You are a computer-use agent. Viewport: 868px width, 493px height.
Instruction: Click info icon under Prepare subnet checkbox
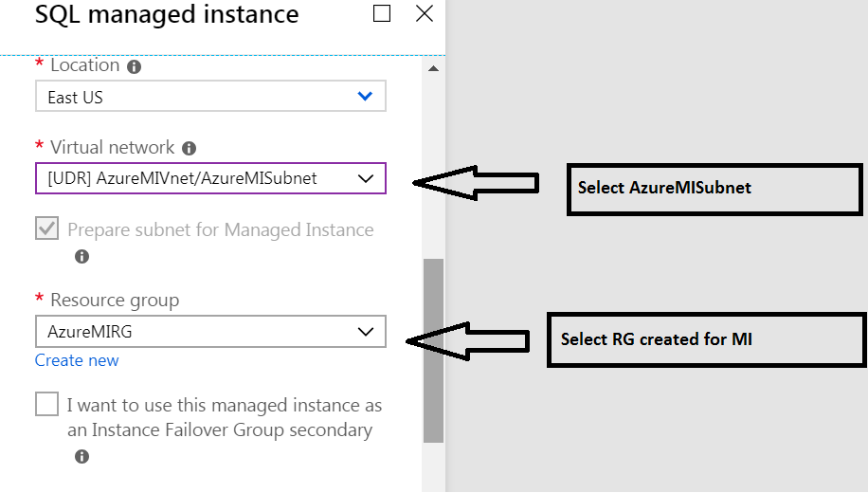pyautogui.click(x=81, y=257)
